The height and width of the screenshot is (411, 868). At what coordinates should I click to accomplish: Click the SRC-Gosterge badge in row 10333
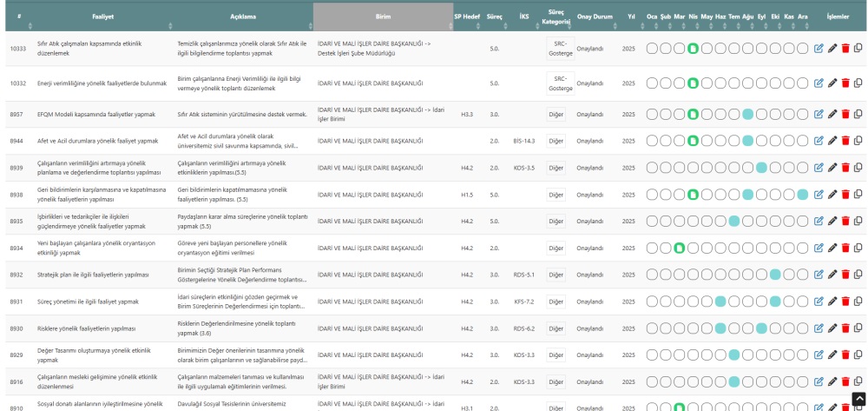click(x=561, y=49)
